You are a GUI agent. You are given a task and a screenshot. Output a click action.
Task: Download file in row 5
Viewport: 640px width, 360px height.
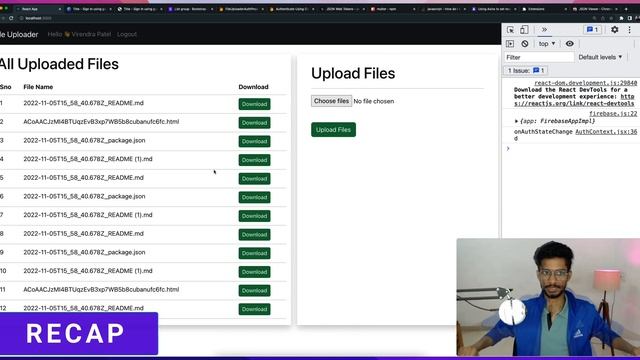(254, 179)
